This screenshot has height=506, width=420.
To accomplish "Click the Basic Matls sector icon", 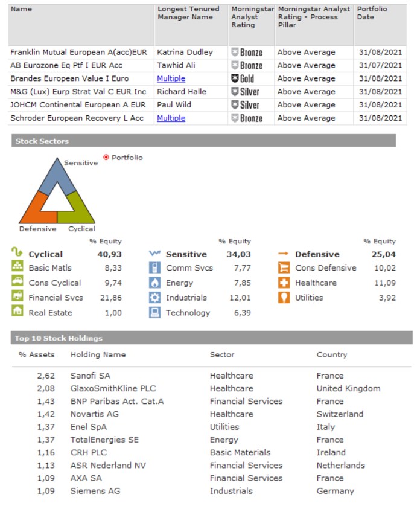I will [17, 267].
